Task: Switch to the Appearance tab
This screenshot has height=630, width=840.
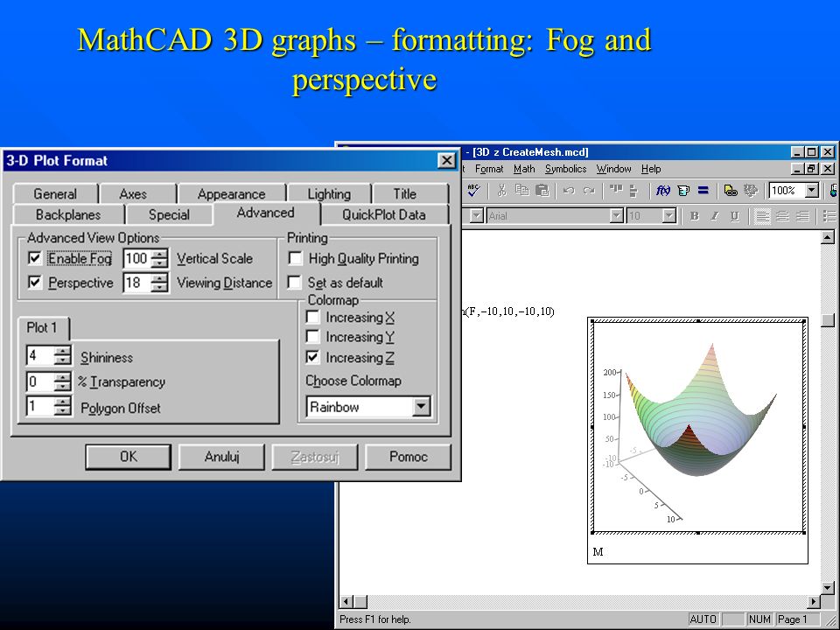Action: tap(231, 194)
